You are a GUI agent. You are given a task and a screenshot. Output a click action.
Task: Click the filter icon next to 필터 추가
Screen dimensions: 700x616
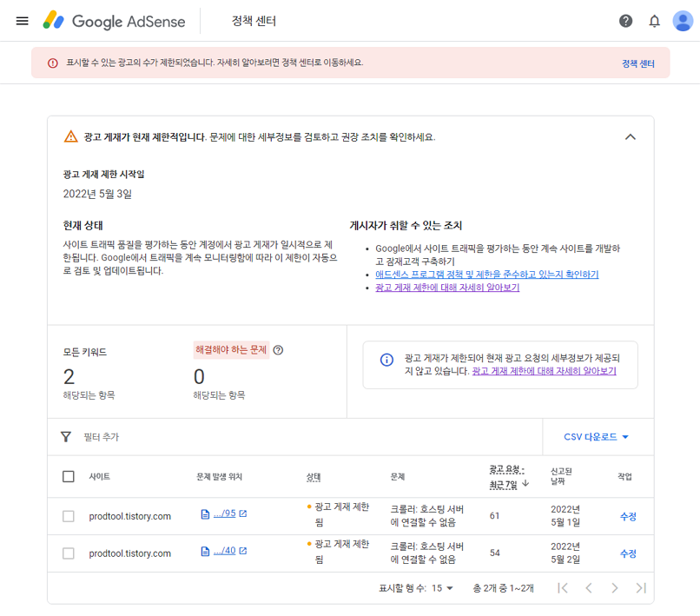[x=66, y=437]
